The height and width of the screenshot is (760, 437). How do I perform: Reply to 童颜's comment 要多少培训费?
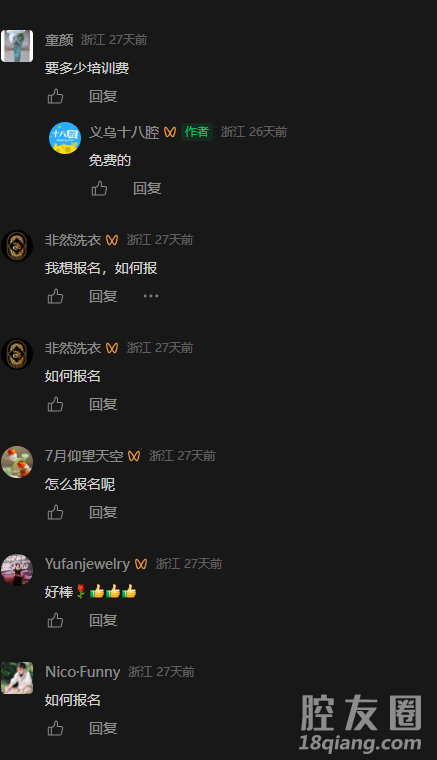(103, 96)
